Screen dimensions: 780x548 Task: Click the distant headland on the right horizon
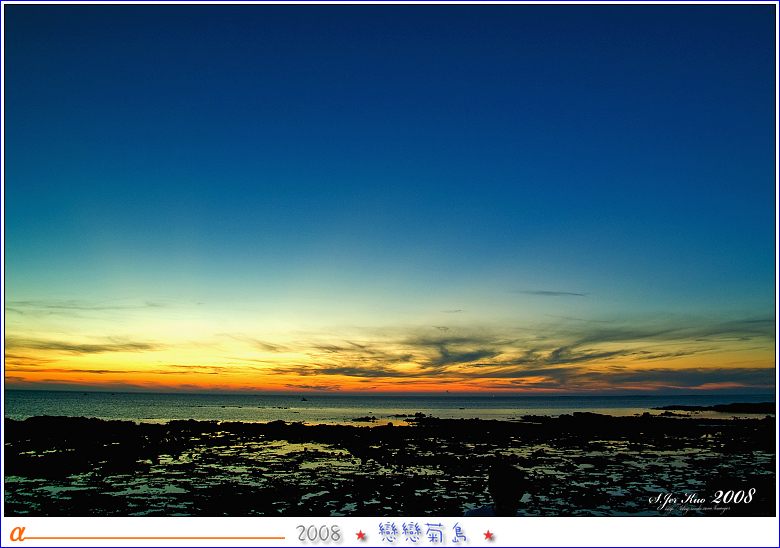pos(730,407)
